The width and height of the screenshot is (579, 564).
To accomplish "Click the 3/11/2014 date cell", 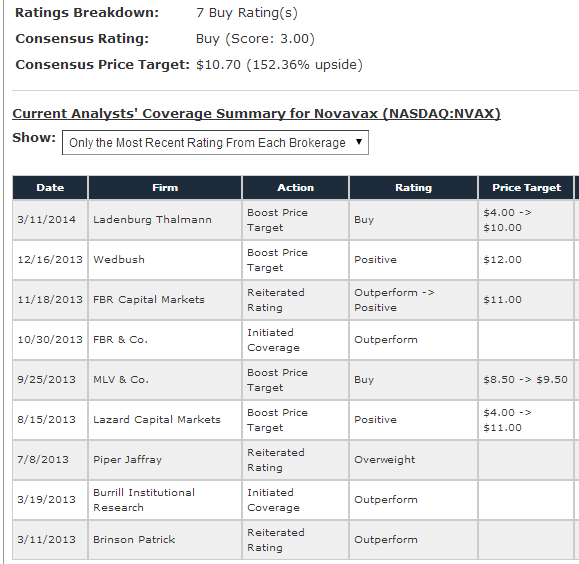I will (50, 220).
